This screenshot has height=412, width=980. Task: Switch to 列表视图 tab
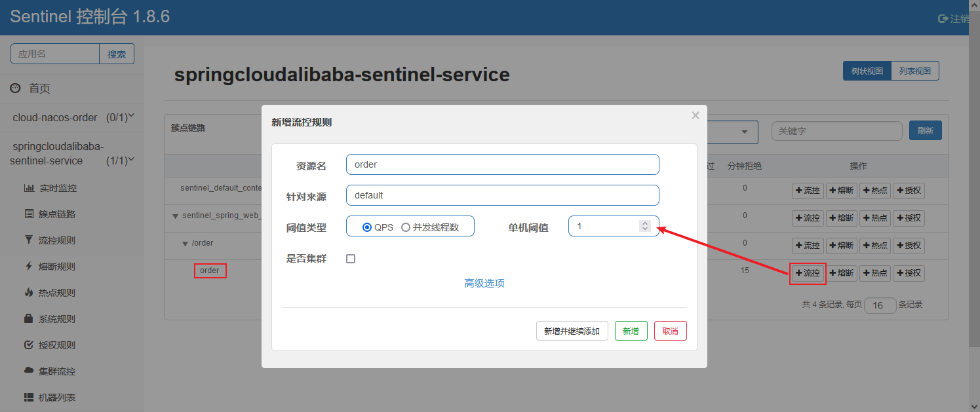[914, 71]
